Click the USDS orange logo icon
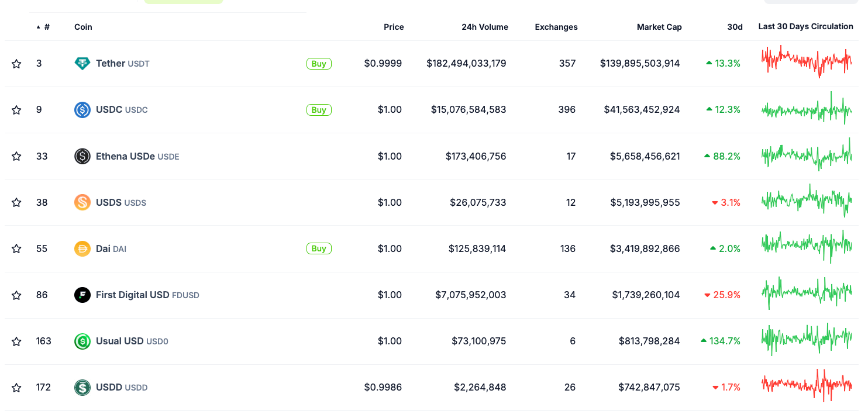Viewport: 868px width, 411px height. [82, 202]
